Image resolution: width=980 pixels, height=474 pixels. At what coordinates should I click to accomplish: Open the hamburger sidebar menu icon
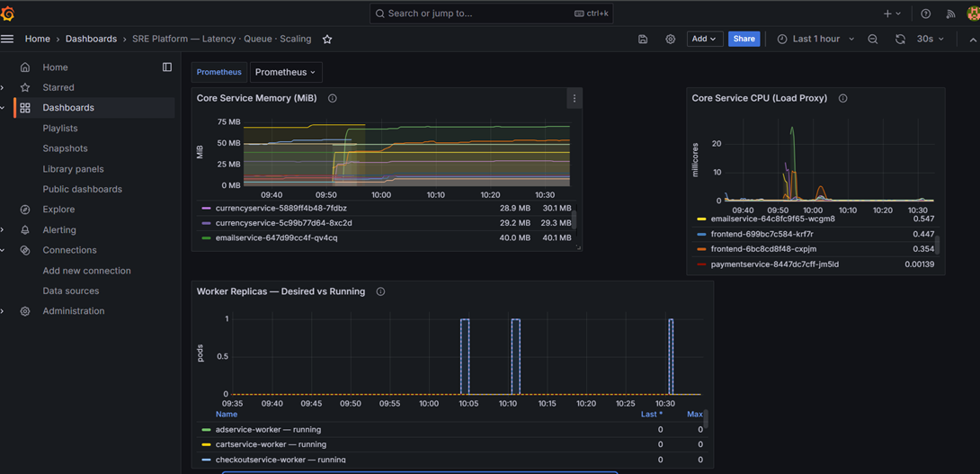click(x=7, y=39)
